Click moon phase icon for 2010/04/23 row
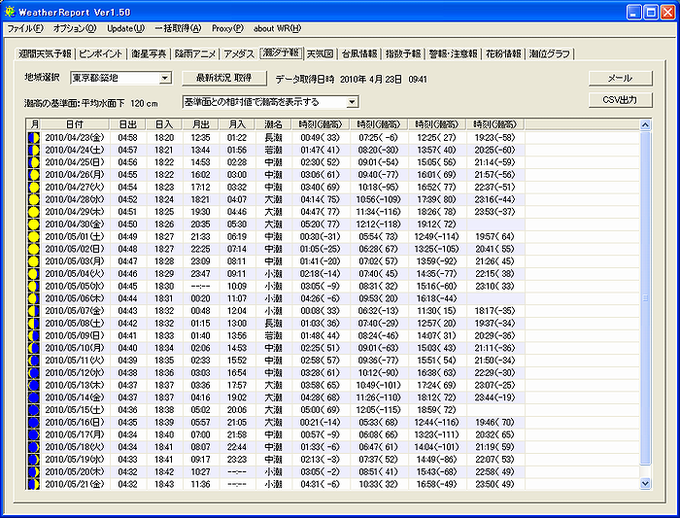Viewport: 680px width, 518px height. tap(33, 138)
